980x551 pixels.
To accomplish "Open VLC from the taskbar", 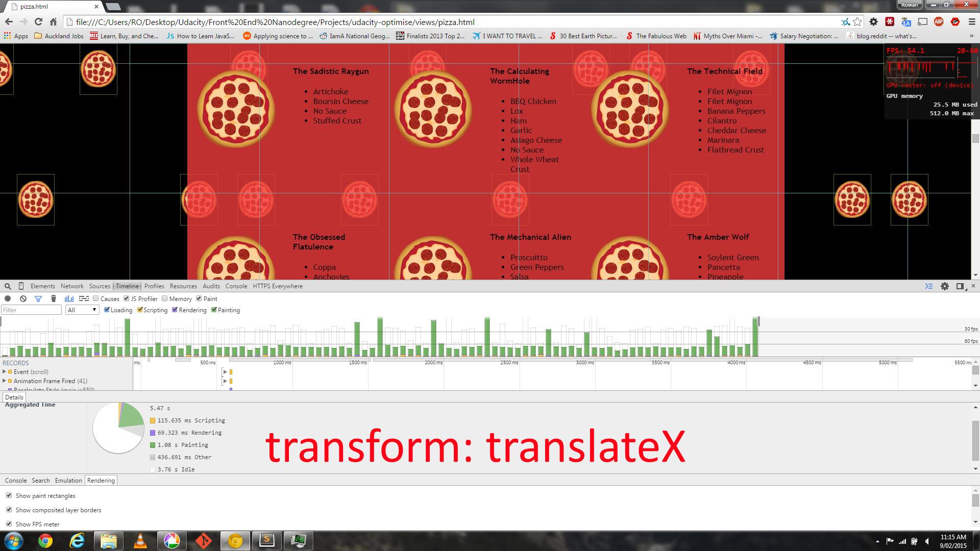I will click(x=140, y=540).
